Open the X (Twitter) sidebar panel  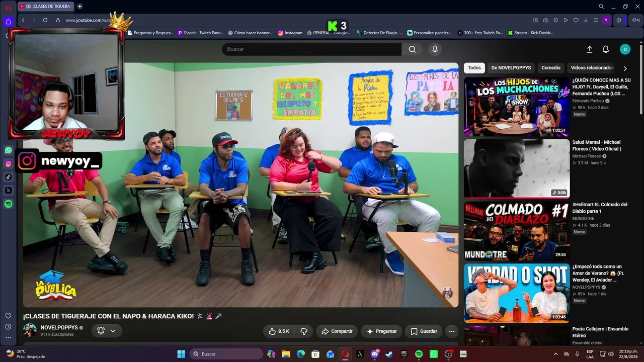[x=8, y=191]
